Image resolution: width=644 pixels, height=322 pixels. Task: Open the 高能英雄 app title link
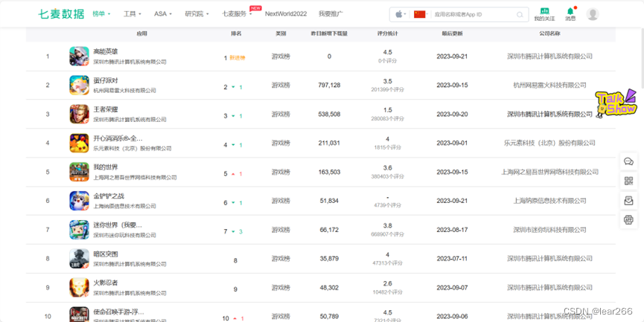(x=106, y=52)
